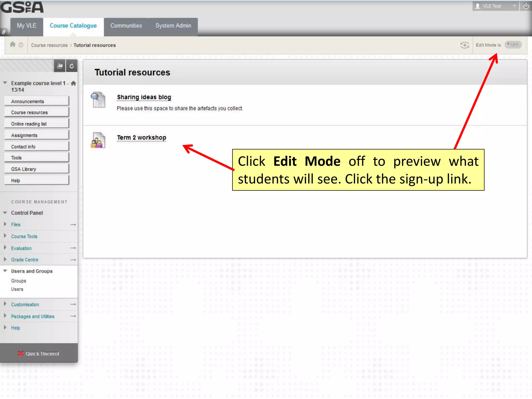Click the GSA logo
The image size is (532, 399).
[x=22, y=7]
